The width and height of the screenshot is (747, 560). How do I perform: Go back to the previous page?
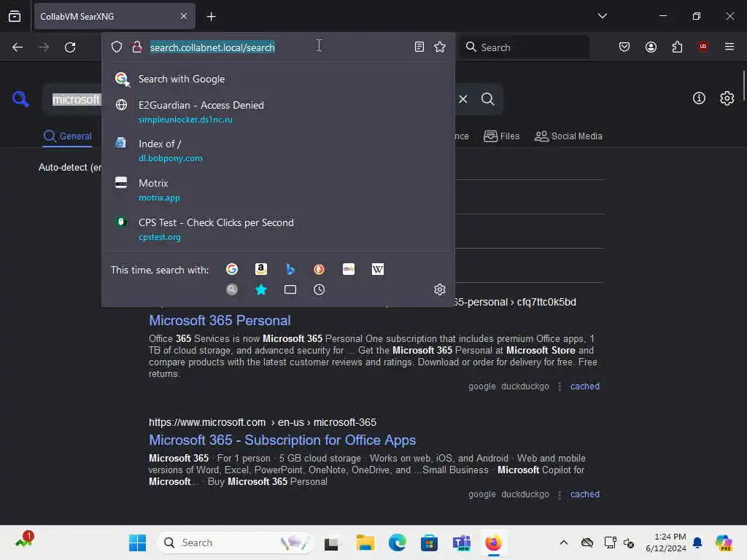point(18,47)
